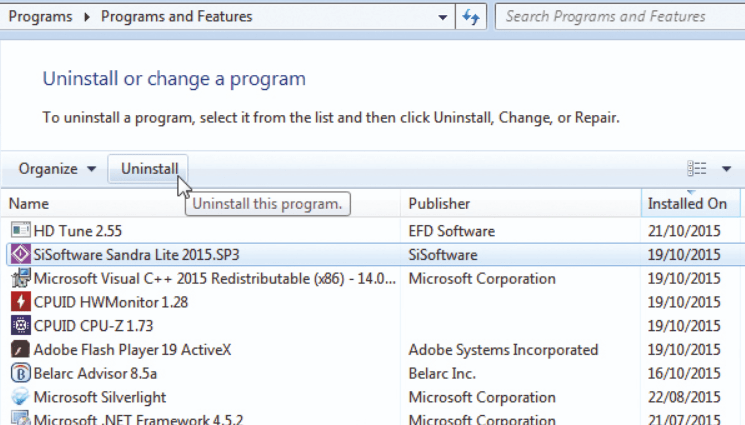The height and width of the screenshot is (425, 745).
Task: Sort the list by Installed On column
Action: 690,203
